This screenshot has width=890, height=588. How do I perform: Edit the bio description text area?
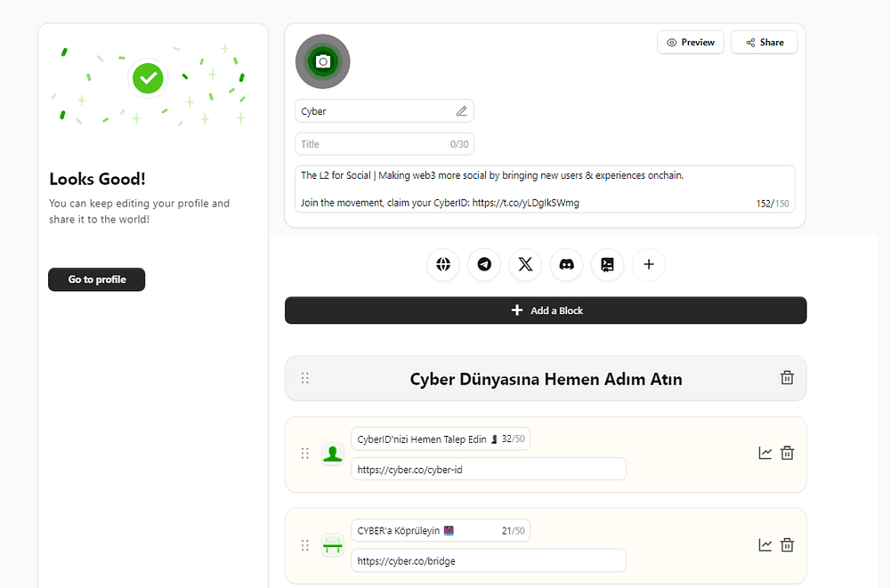[x=545, y=189]
